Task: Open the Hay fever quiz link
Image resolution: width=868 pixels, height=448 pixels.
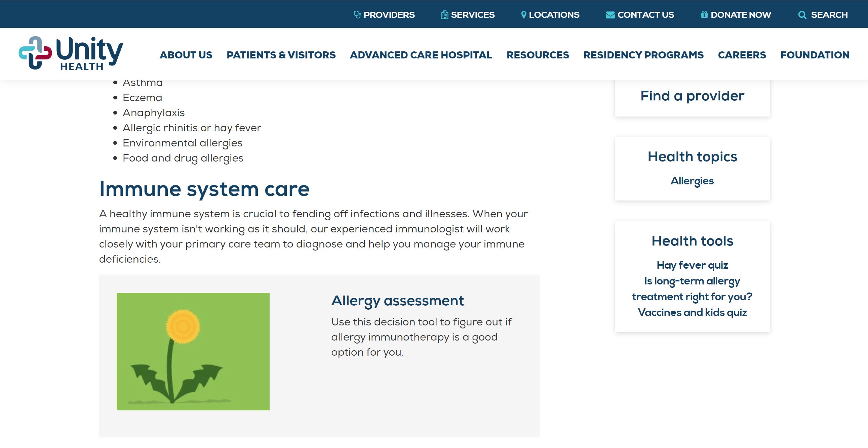Action: [x=692, y=265]
